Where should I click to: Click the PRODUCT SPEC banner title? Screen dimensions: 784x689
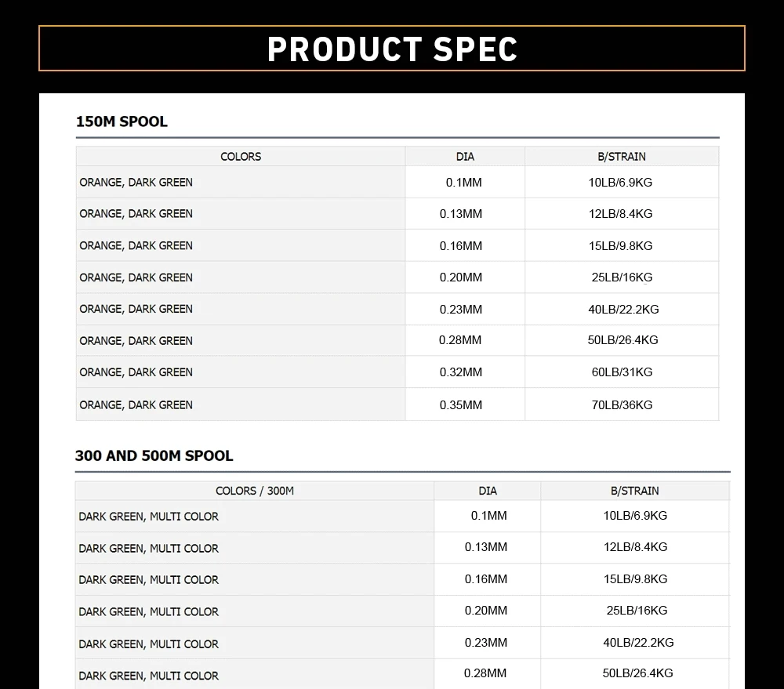click(x=392, y=49)
